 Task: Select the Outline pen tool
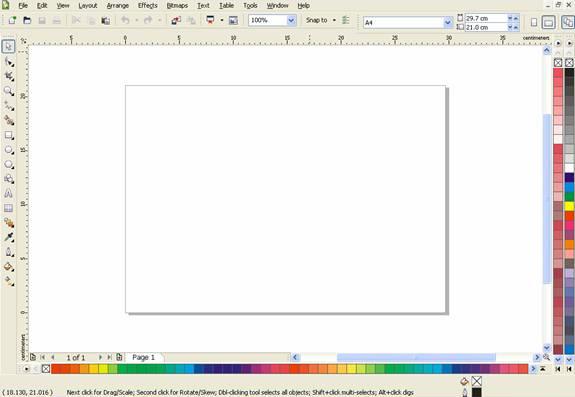coord(9,252)
